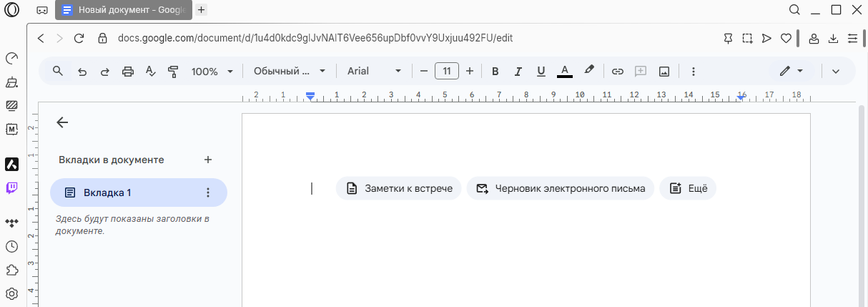Open the zoom level 100% dropdown
The image size is (868, 307).
(x=212, y=71)
